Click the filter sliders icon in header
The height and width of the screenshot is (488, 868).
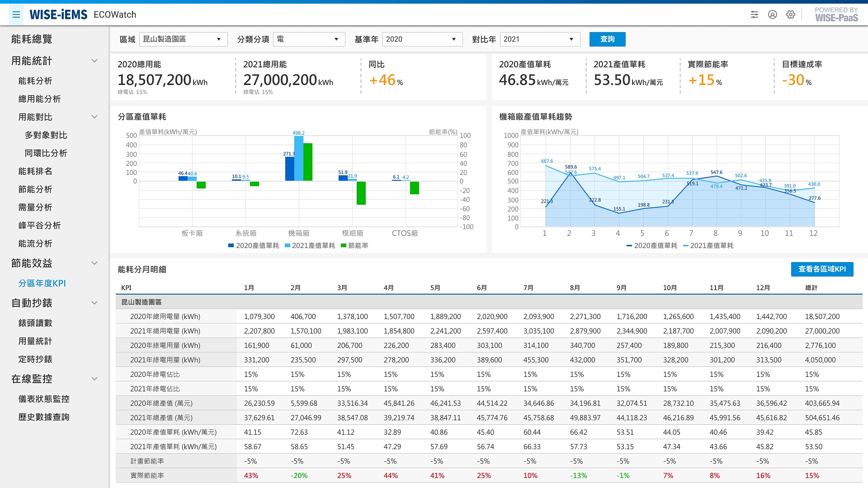(x=755, y=14)
